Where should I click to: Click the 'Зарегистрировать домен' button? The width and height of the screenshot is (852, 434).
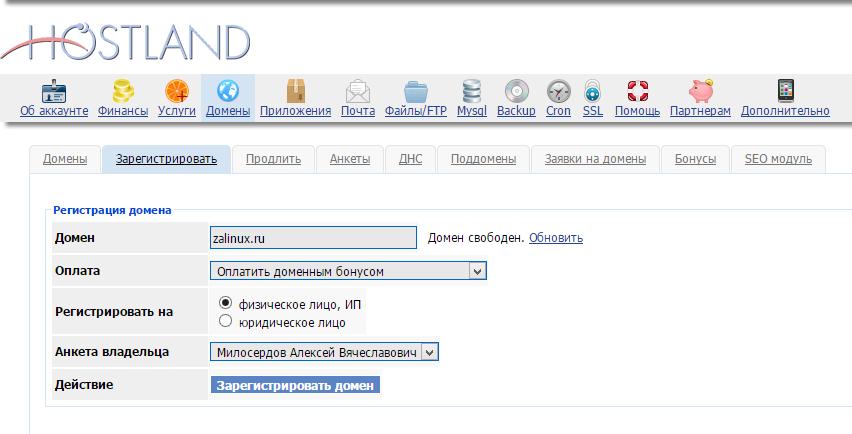pyautogui.click(x=295, y=385)
